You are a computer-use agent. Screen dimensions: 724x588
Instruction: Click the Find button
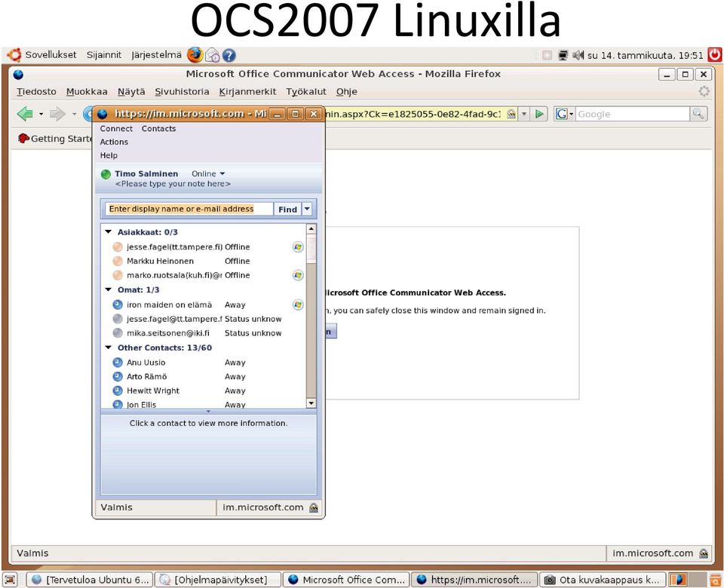pos(287,209)
